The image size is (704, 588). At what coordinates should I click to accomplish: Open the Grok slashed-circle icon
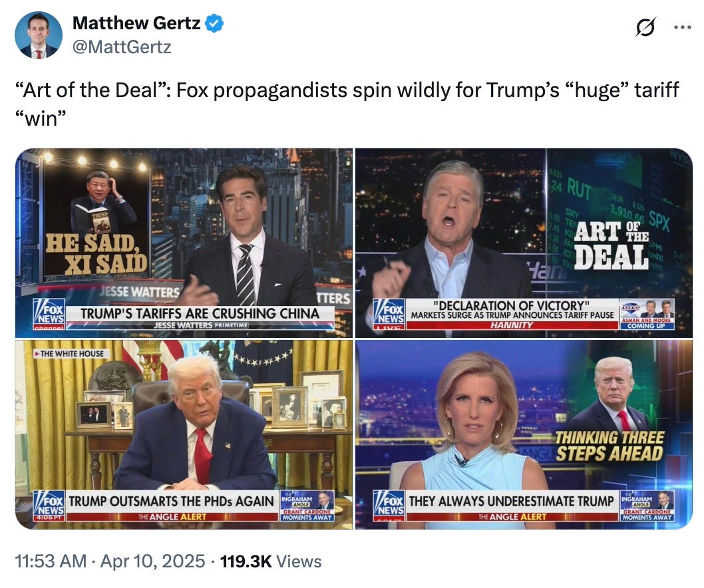click(645, 27)
